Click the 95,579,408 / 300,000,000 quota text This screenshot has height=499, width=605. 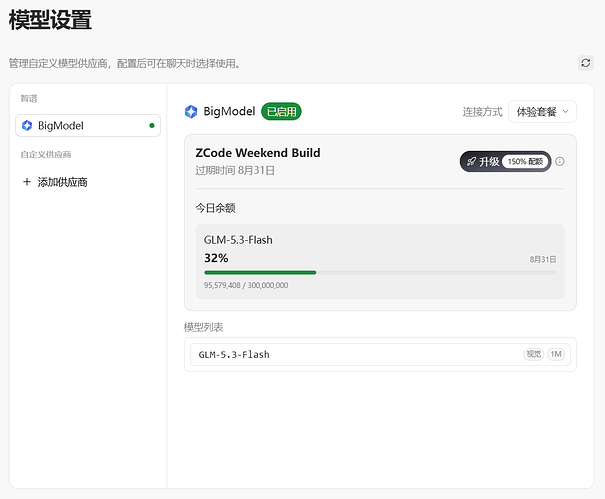coord(246,285)
